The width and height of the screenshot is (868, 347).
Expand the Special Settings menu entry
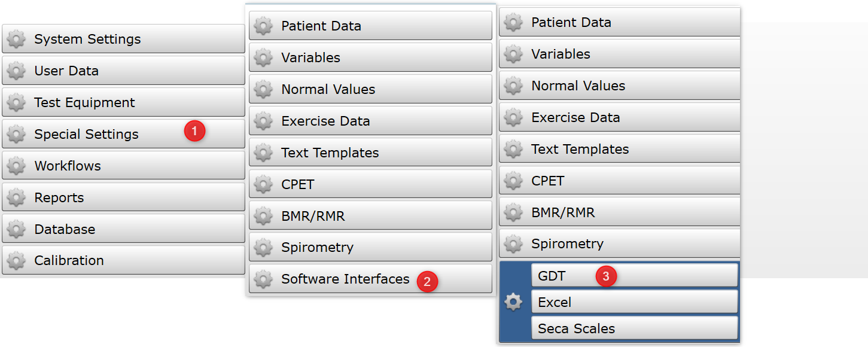(x=123, y=134)
